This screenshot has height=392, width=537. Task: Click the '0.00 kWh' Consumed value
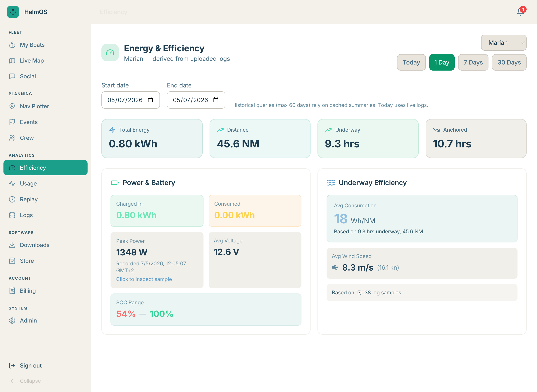click(x=234, y=215)
